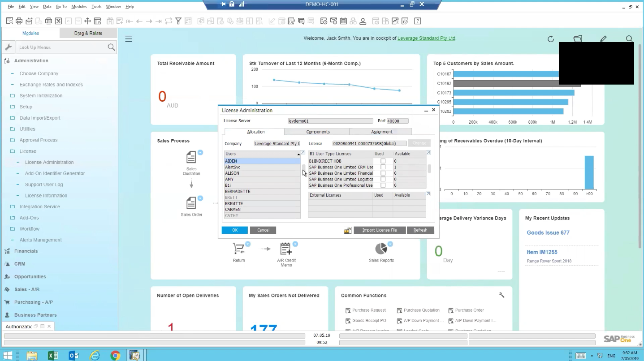Click the OK button in License Administration
This screenshot has width=644, height=361.
[234, 230]
